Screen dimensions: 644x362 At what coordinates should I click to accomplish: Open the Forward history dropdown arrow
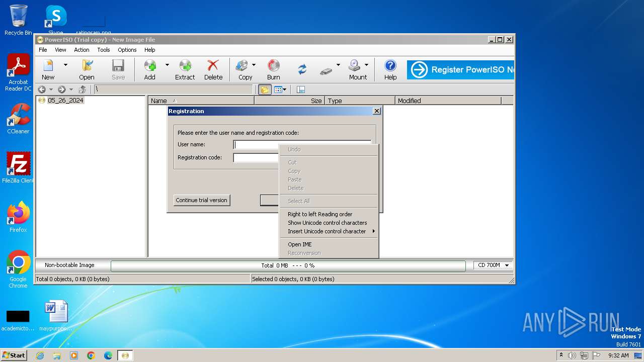pos(71,89)
